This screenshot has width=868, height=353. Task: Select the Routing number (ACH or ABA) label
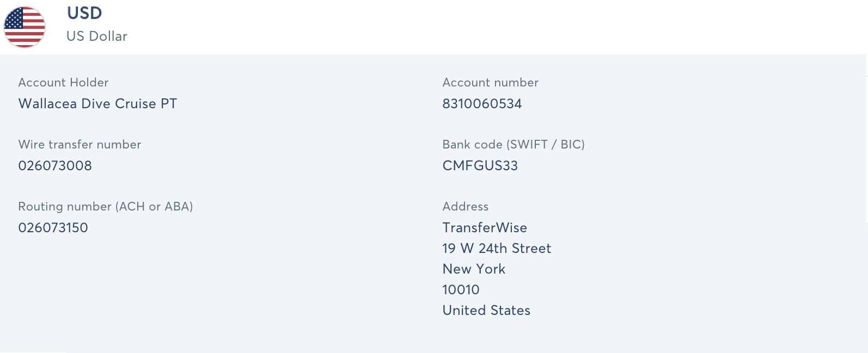click(106, 207)
